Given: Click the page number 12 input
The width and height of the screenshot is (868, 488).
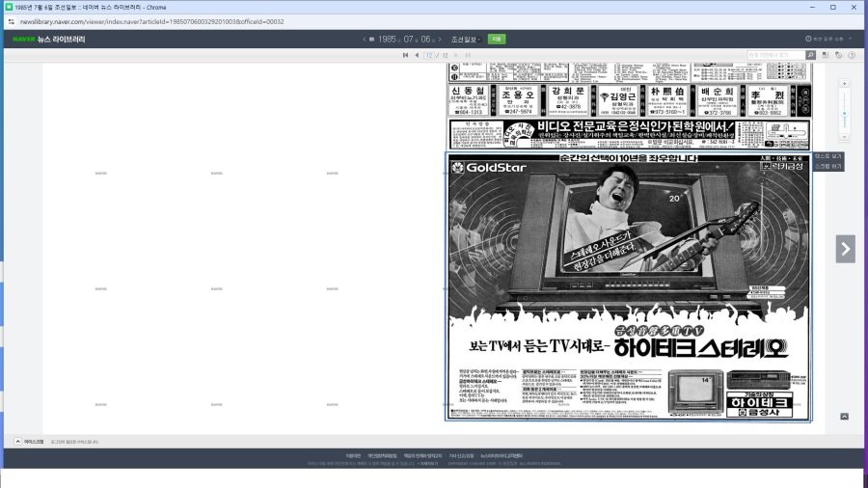Looking at the screenshot, I should pos(429,55).
